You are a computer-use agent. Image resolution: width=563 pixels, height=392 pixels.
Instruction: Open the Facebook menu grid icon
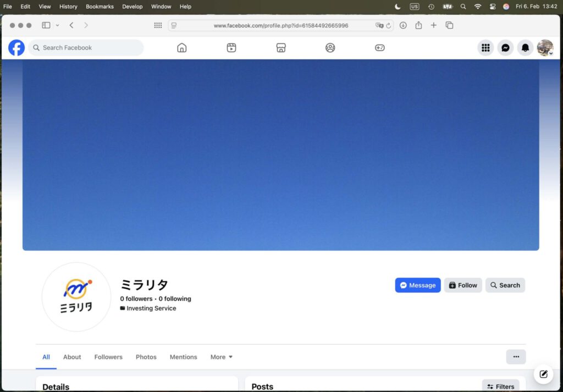[x=485, y=48]
